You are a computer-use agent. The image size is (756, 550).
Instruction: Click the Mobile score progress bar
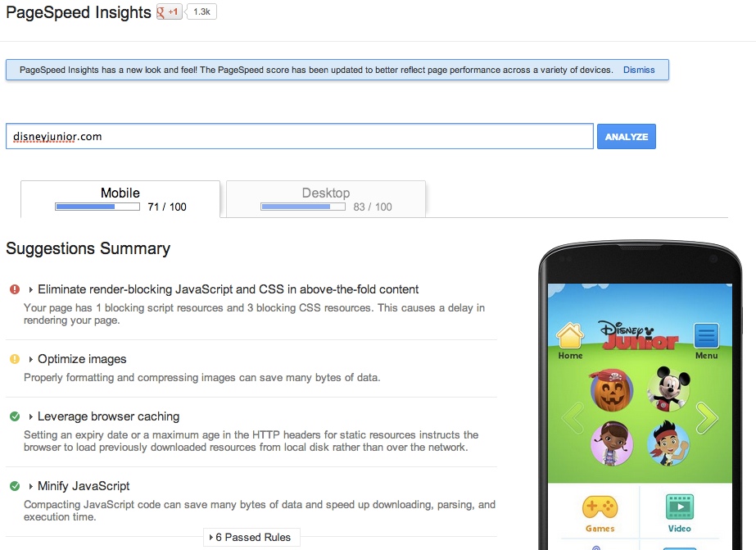tap(97, 207)
